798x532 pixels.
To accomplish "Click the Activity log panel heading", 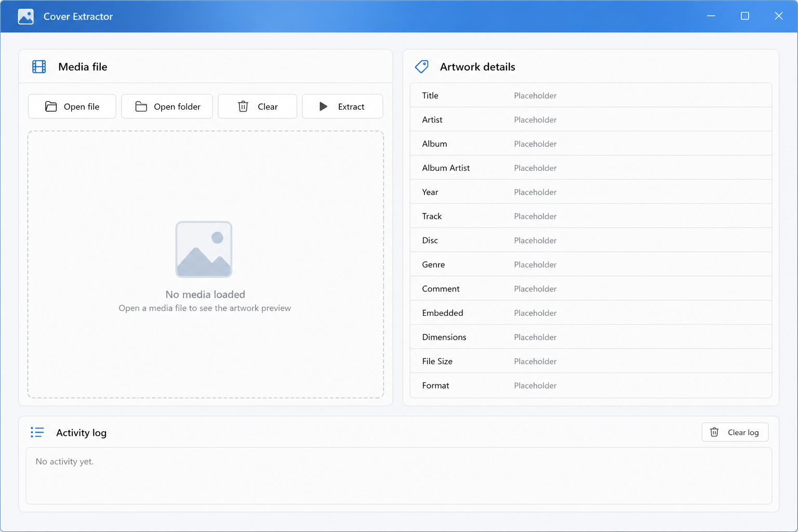I will coord(81,433).
